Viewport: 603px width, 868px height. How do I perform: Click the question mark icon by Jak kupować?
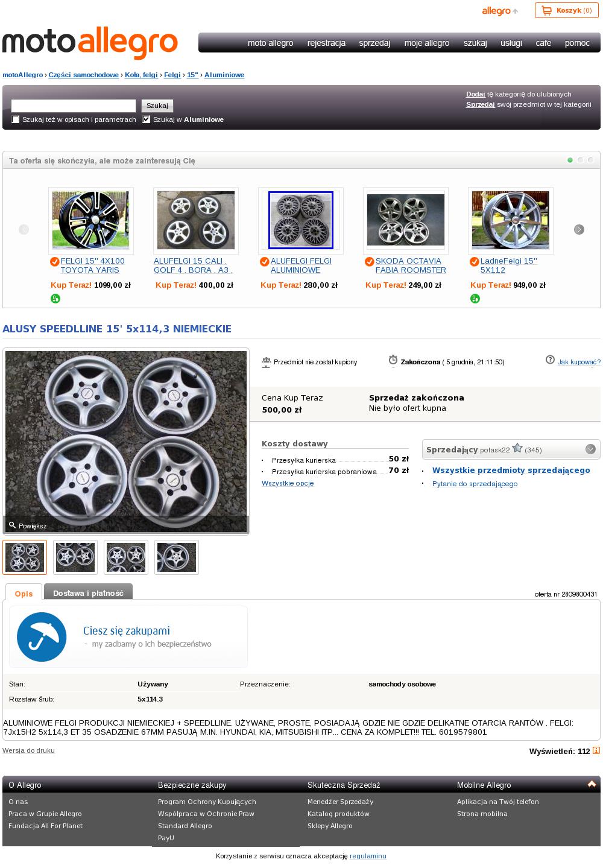[550, 360]
